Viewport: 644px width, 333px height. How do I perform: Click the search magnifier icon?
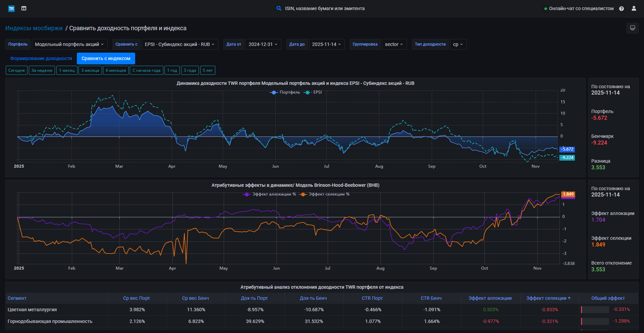(279, 8)
